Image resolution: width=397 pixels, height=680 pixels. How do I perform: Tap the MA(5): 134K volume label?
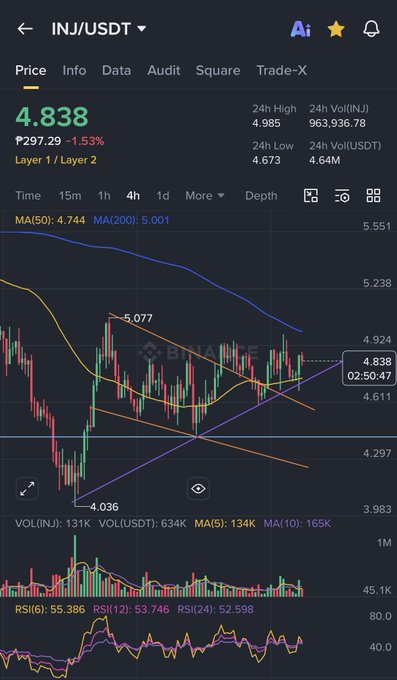tap(225, 523)
